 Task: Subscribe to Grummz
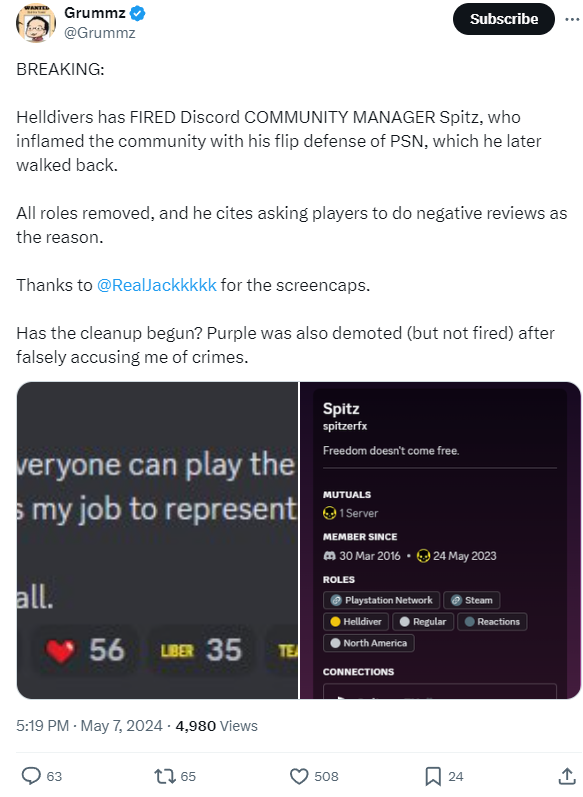click(x=504, y=19)
